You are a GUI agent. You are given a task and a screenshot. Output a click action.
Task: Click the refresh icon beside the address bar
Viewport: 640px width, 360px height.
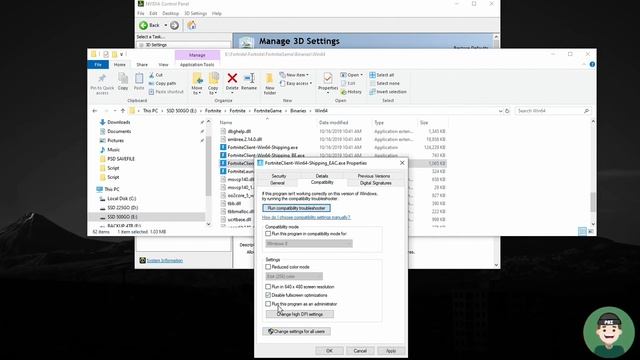point(507,111)
